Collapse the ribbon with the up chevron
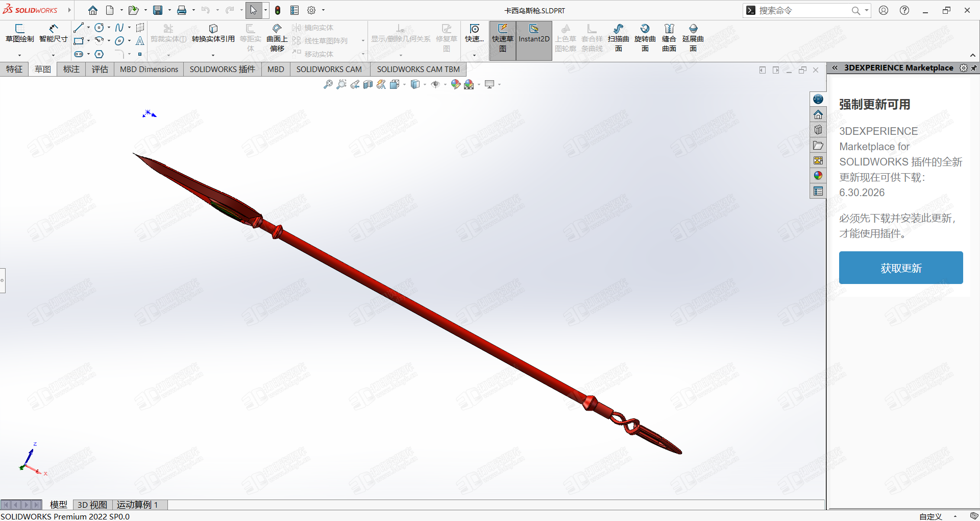The image size is (980, 521). tap(973, 55)
